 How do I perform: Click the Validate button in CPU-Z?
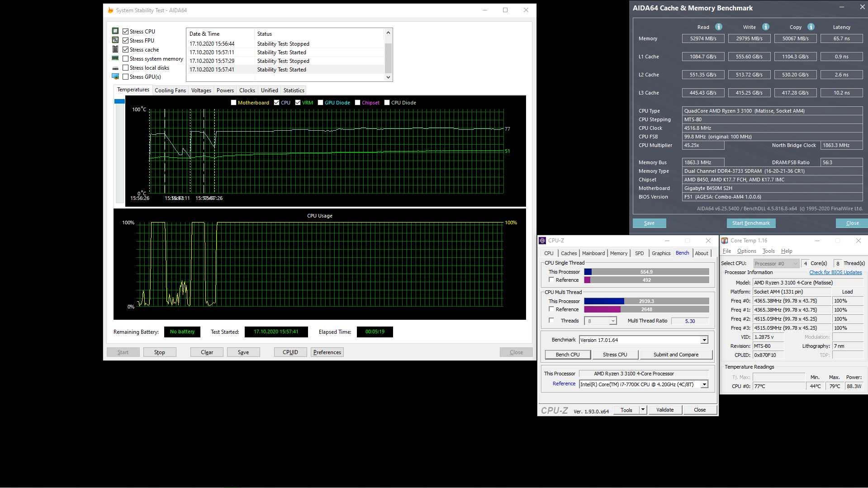(665, 410)
